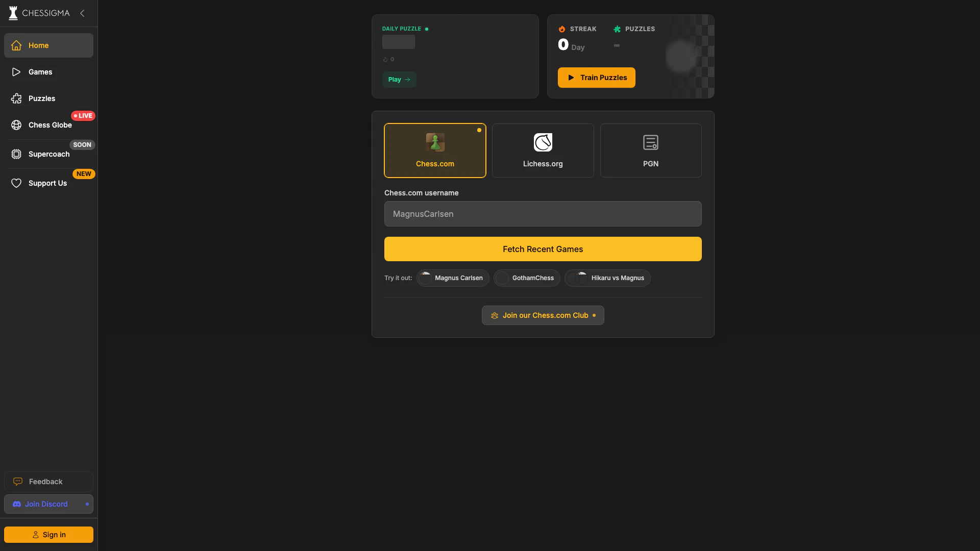
Task: Open Support Us heart icon
Action: [x=16, y=183]
